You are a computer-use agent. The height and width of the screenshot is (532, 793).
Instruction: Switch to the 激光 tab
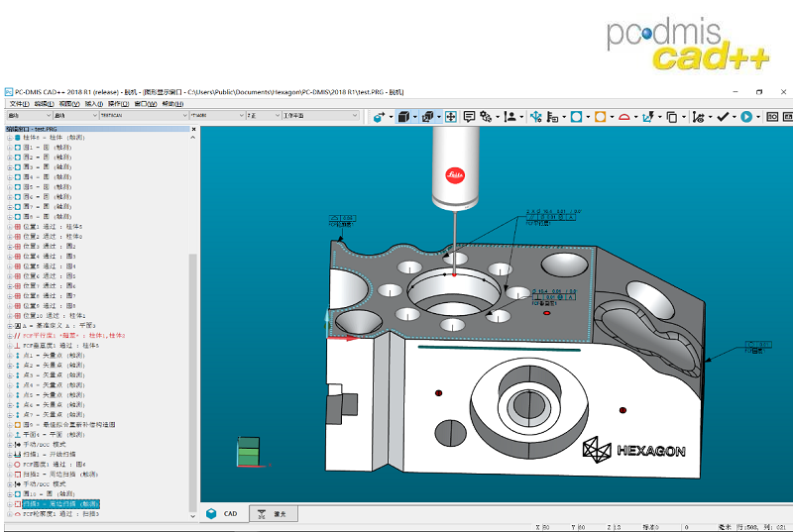point(274,514)
